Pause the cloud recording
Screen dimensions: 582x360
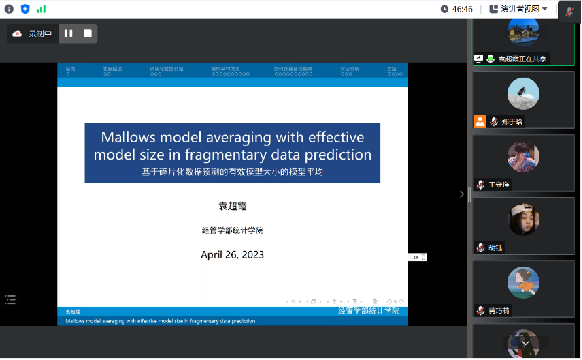[68, 33]
